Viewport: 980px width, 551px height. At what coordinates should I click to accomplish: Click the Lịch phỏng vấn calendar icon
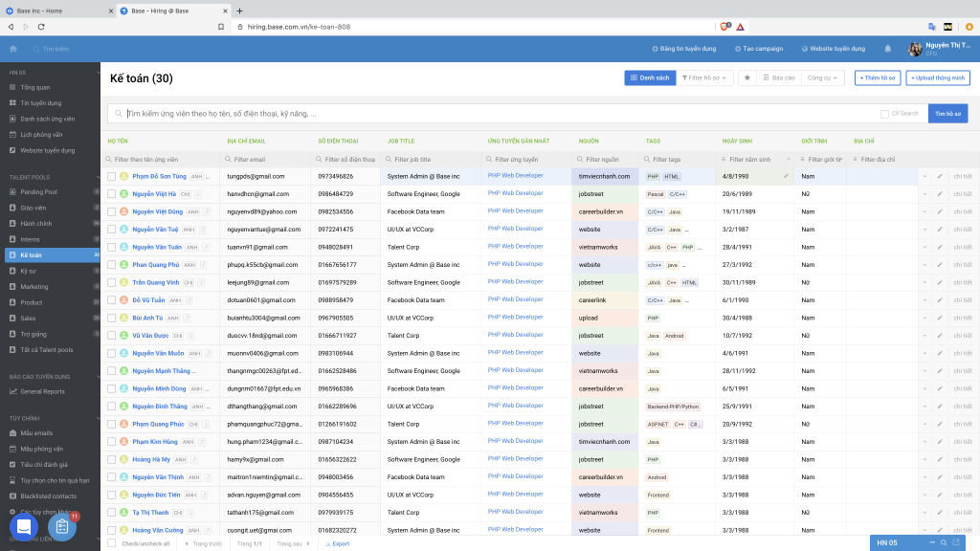(x=13, y=135)
